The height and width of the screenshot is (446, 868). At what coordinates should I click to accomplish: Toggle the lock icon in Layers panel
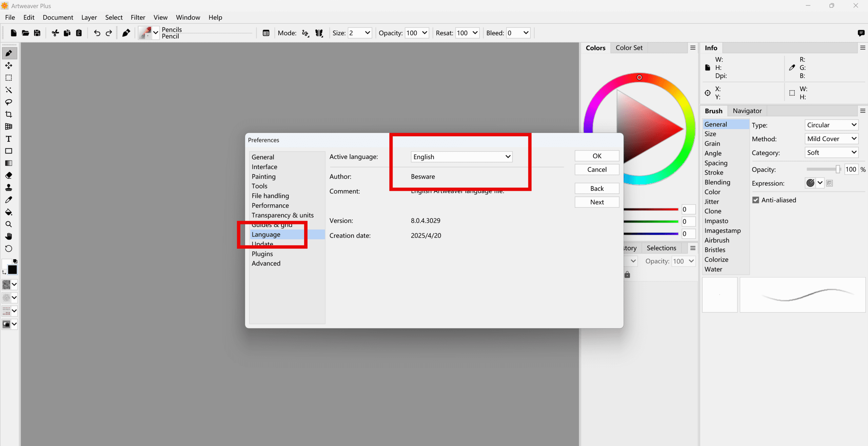(x=627, y=275)
